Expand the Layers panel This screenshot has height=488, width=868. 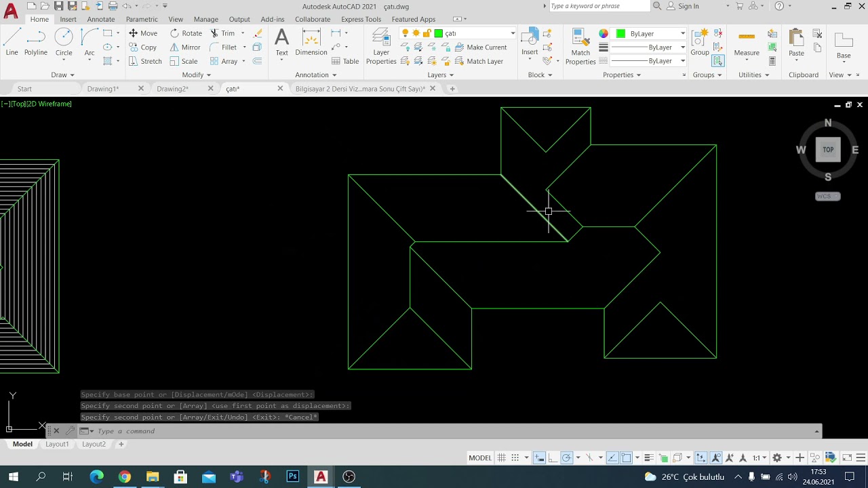(x=441, y=75)
